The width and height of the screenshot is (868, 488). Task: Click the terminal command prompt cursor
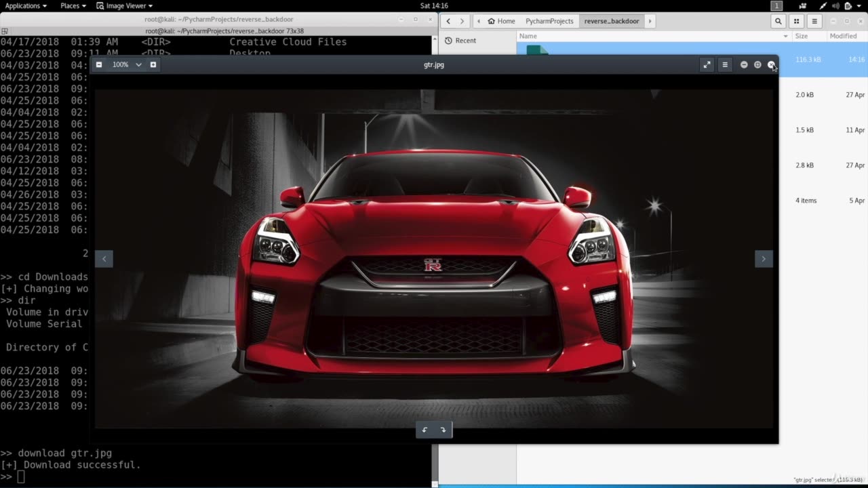(x=21, y=477)
